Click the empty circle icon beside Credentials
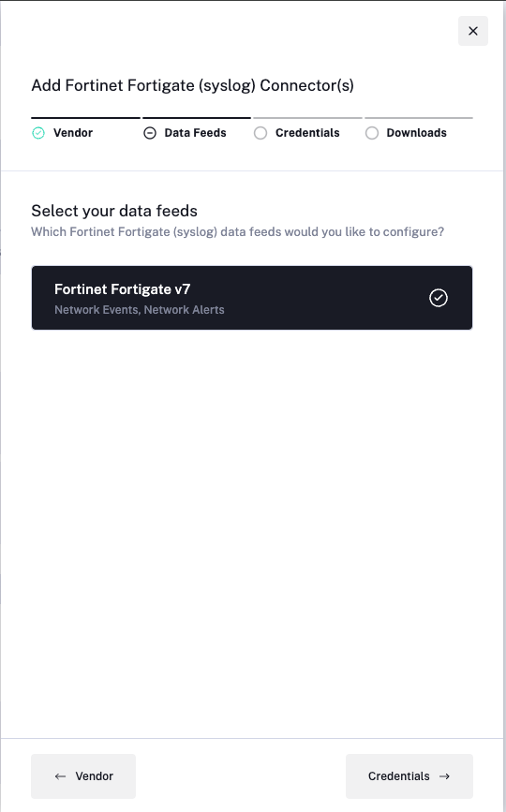Image resolution: width=506 pixels, height=812 pixels. point(260,133)
